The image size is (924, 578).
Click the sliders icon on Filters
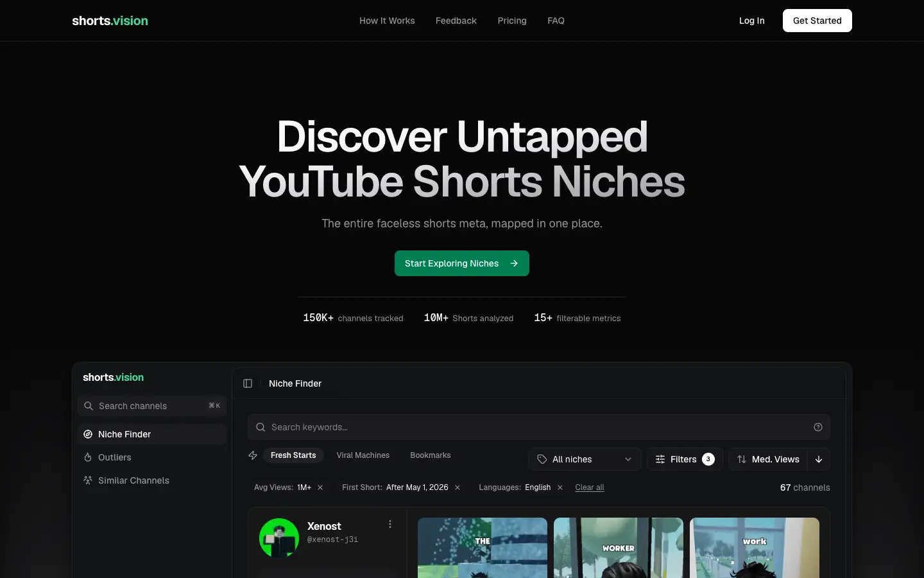point(660,459)
